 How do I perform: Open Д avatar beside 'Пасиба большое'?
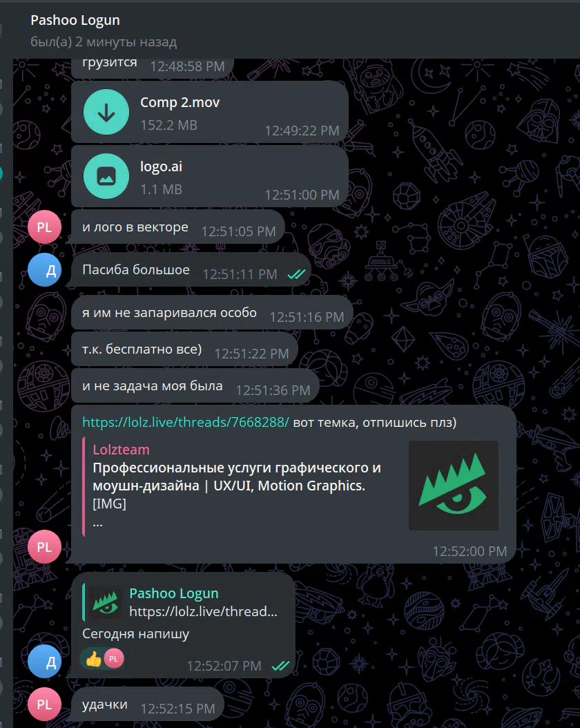[45, 270]
